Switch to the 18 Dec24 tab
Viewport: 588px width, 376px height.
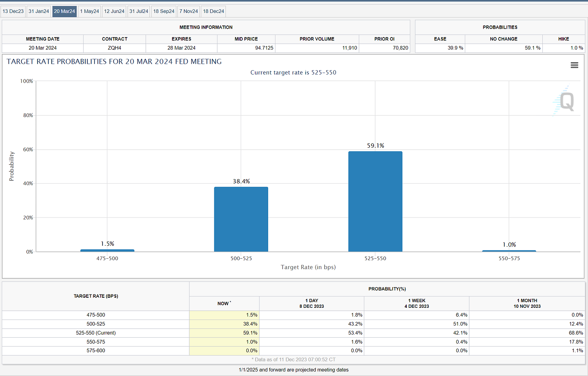214,11
